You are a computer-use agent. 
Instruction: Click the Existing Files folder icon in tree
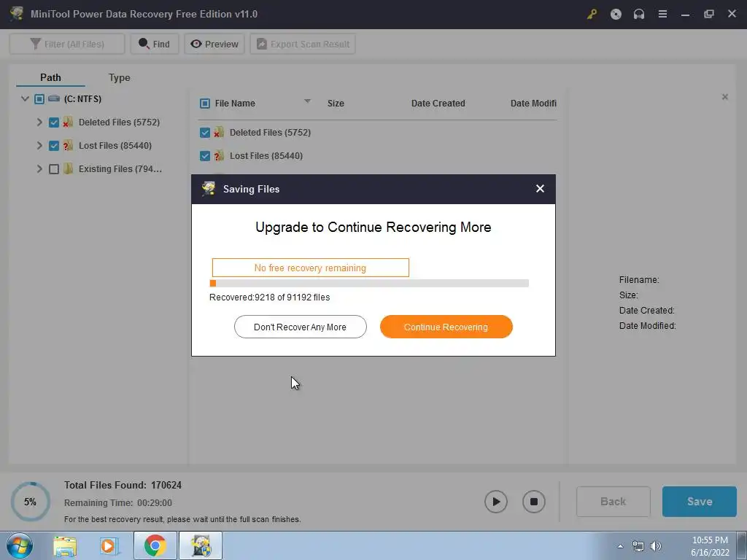68,168
